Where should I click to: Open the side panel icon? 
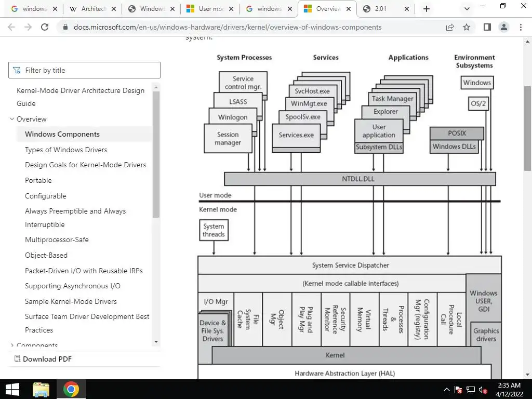[487, 27]
